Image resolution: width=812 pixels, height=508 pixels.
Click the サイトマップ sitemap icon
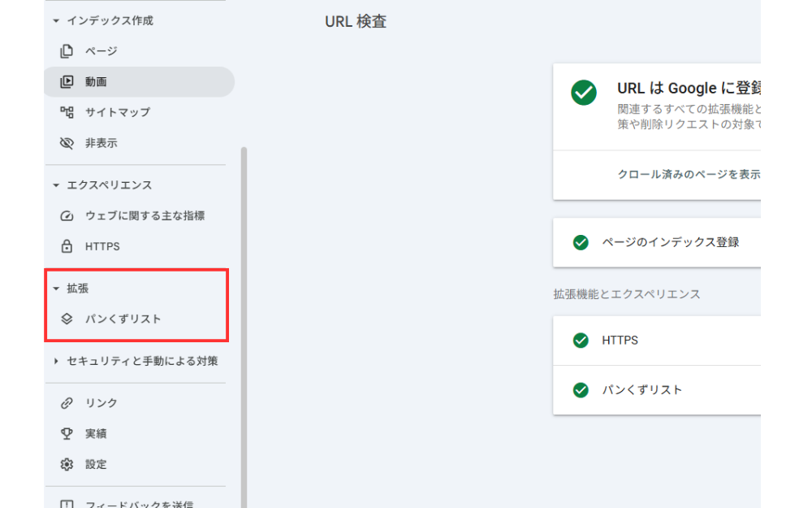pyautogui.click(x=67, y=112)
